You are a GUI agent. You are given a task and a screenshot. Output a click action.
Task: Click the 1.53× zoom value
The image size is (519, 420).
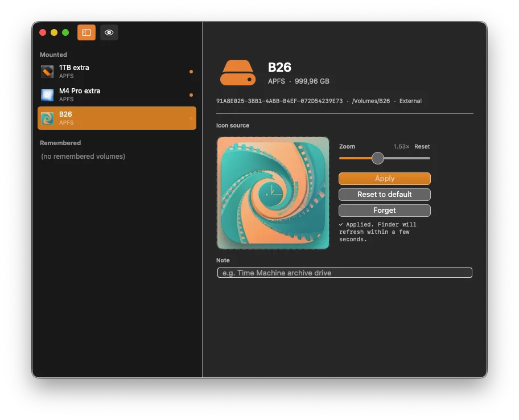(401, 147)
